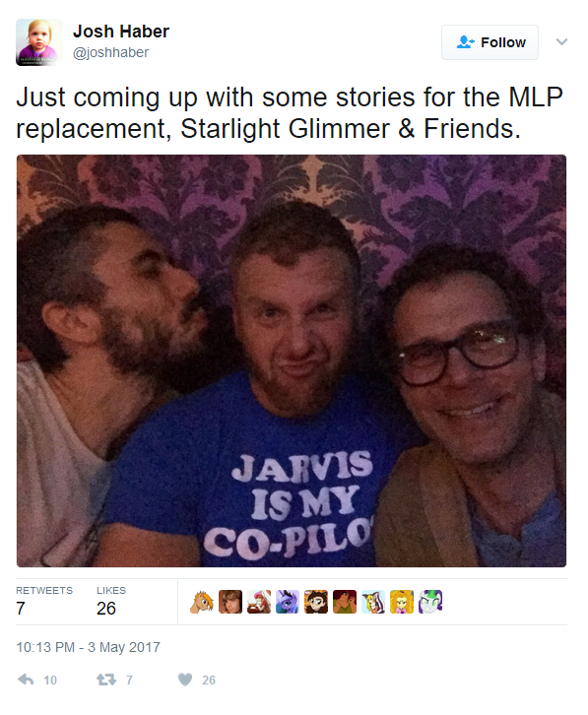View the 7 retweets list
This screenshot has width=588, height=715.
(44, 602)
